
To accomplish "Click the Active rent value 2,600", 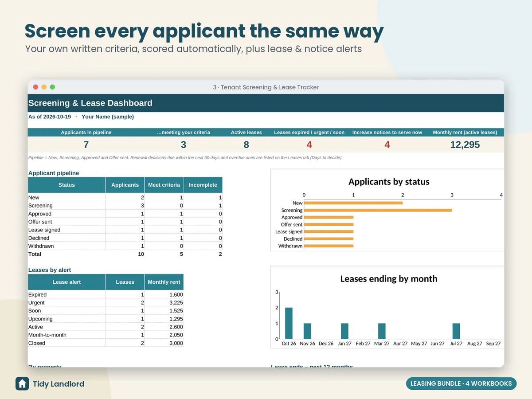I will click(176, 327).
